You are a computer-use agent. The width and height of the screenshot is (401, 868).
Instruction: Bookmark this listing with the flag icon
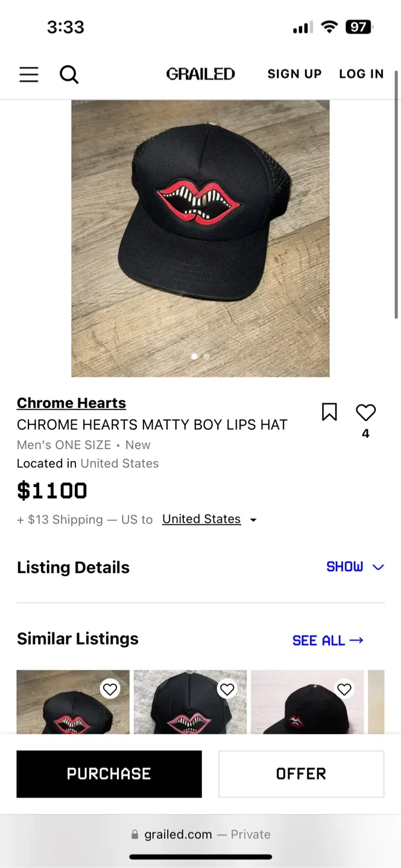329,412
